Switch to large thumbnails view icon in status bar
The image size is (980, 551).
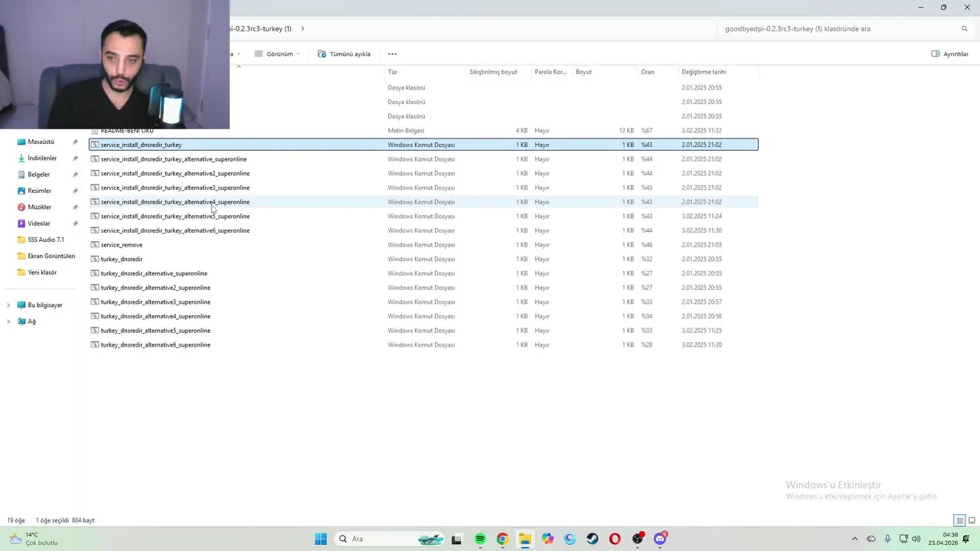971,520
